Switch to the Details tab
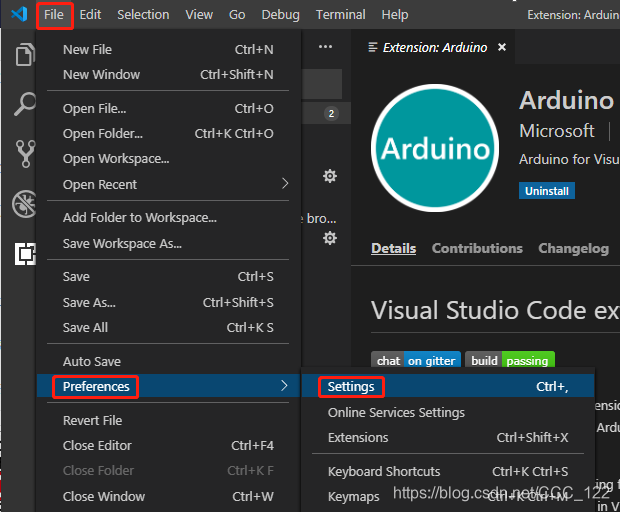 point(393,249)
